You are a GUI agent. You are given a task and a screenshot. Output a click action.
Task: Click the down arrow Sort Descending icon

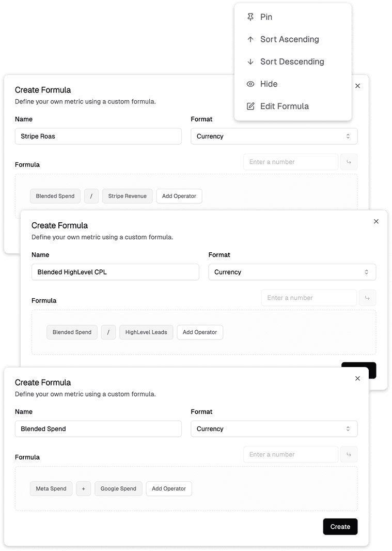point(250,62)
